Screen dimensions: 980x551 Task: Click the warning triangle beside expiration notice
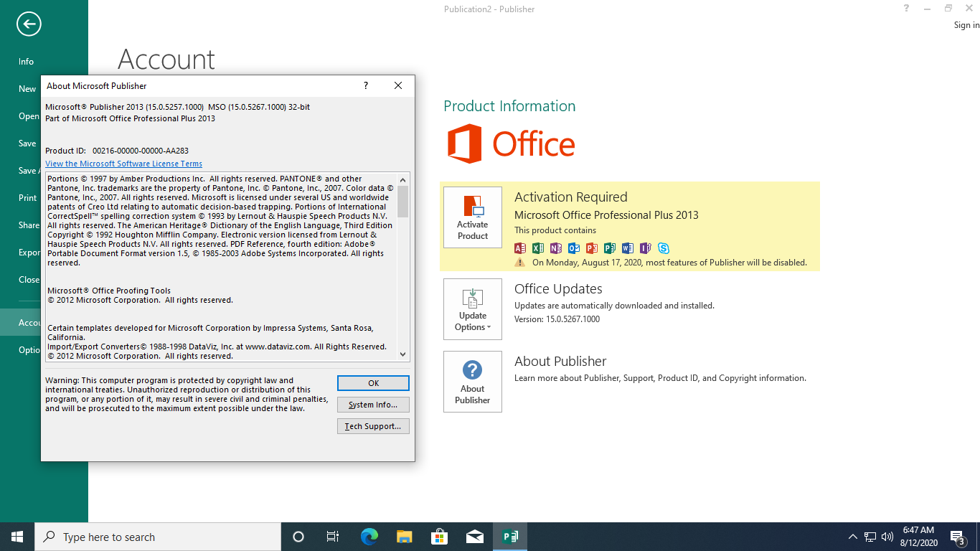click(x=520, y=263)
